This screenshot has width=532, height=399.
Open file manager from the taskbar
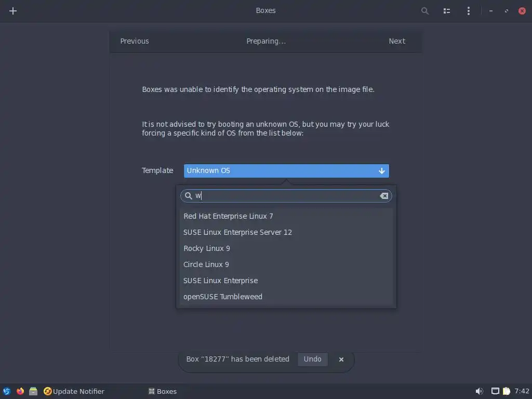click(33, 391)
